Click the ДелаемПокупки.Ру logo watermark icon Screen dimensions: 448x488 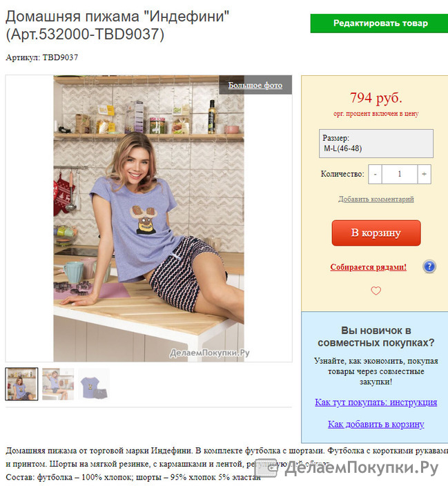(266, 467)
